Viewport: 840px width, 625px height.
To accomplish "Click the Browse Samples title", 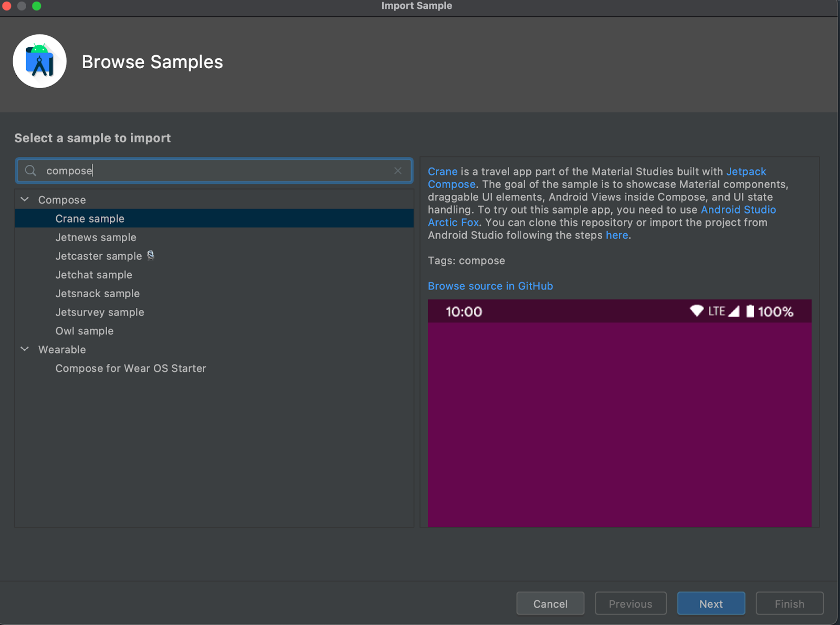I will coord(152,62).
